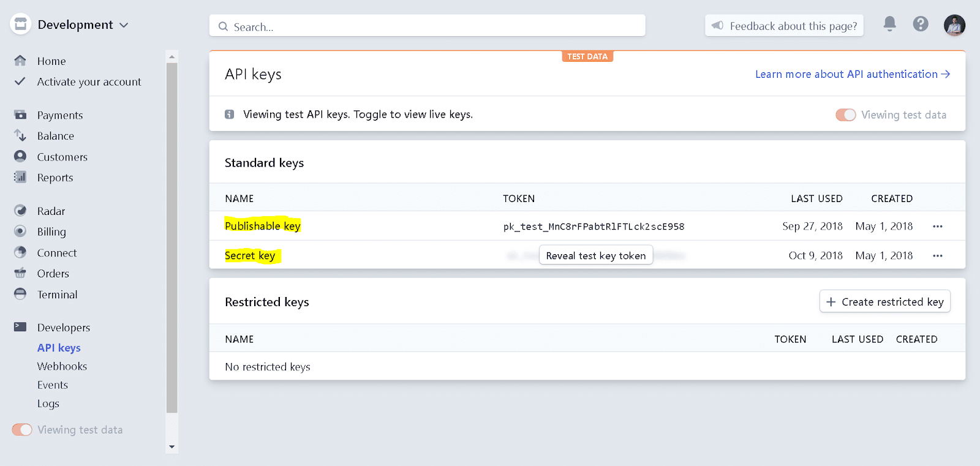
Task: Click the Publishable key name
Action: tap(263, 226)
